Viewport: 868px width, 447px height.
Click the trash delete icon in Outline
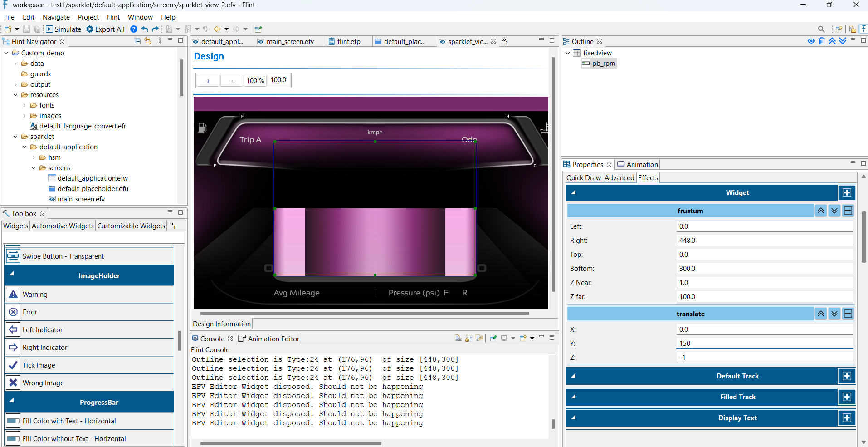click(x=822, y=41)
